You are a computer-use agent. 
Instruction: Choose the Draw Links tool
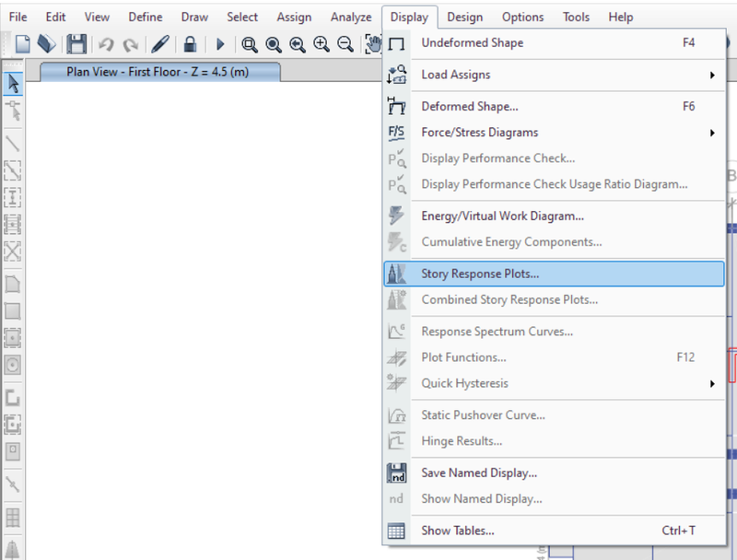point(13,484)
